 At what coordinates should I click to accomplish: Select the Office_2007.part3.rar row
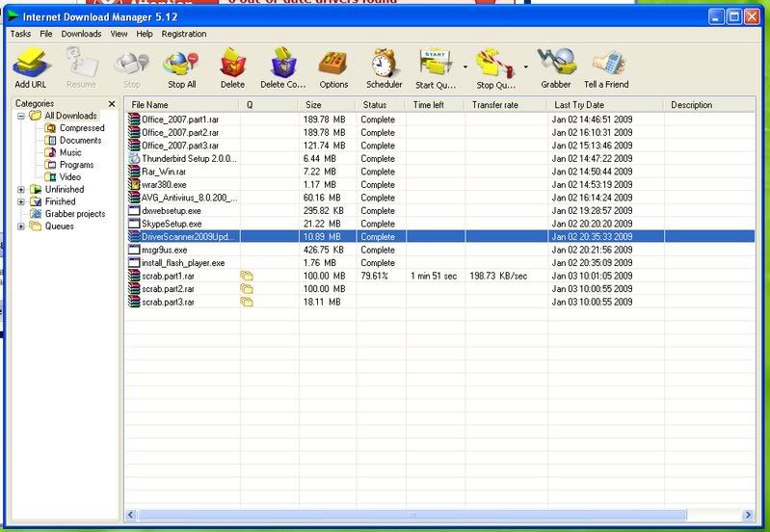(x=440, y=146)
